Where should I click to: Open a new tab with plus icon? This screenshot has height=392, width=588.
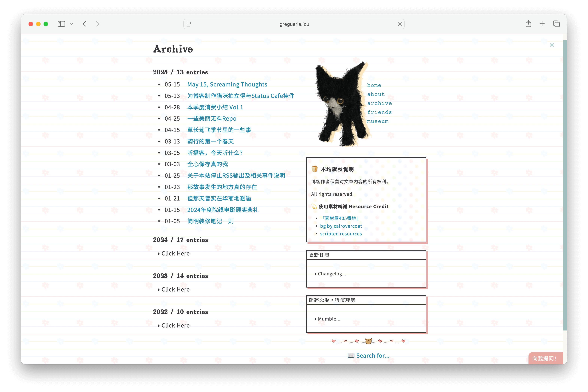pyautogui.click(x=542, y=24)
